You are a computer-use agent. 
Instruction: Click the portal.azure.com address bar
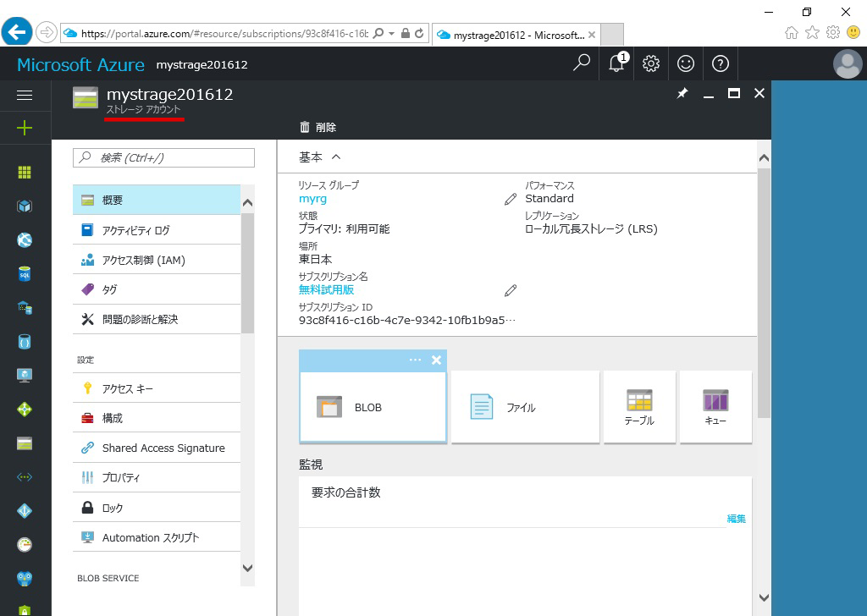(224, 34)
